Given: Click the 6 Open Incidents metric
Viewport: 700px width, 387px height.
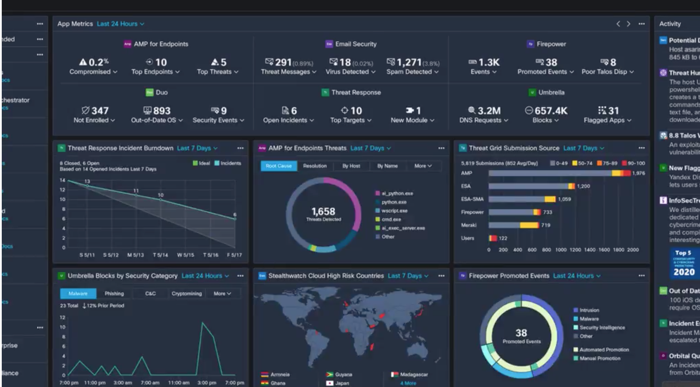Looking at the screenshot, I should point(288,114).
